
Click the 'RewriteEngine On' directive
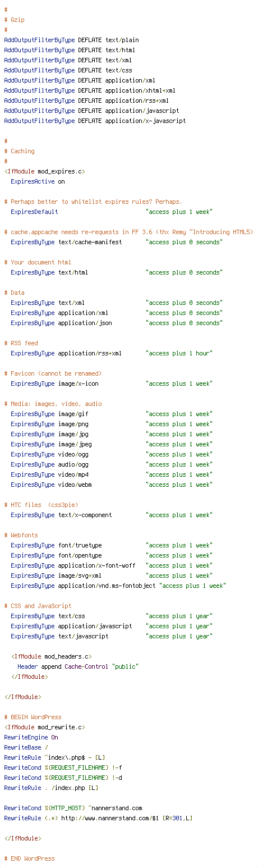31,737
